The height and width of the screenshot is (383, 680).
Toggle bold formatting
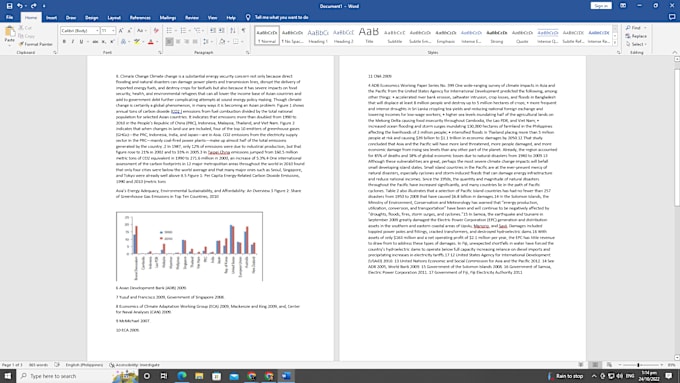[x=64, y=42]
